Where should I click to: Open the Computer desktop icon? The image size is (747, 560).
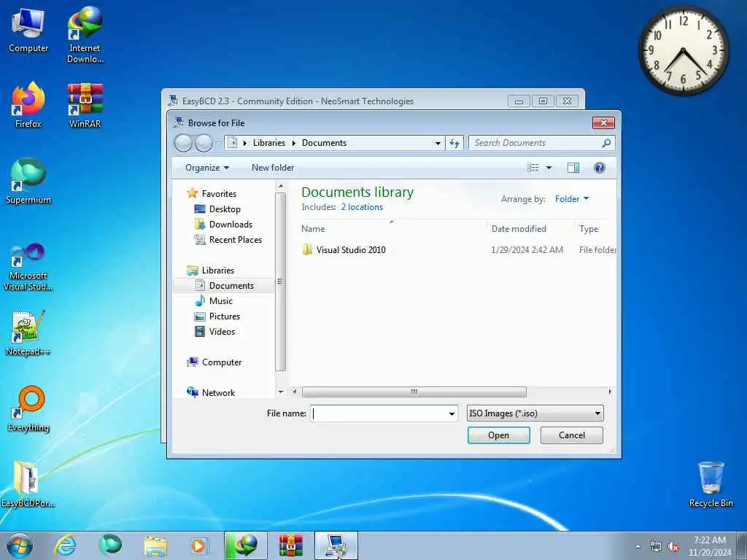tap(28, 31)
